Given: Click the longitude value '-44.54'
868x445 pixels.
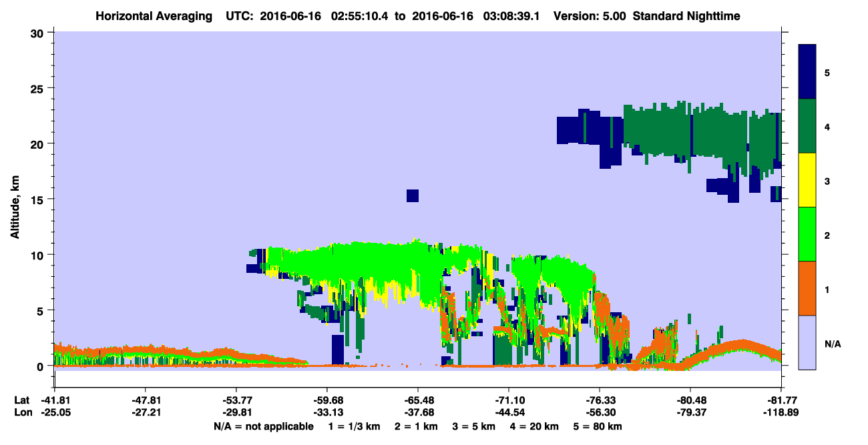Looking at the screenshot, I should coord(508,413).
